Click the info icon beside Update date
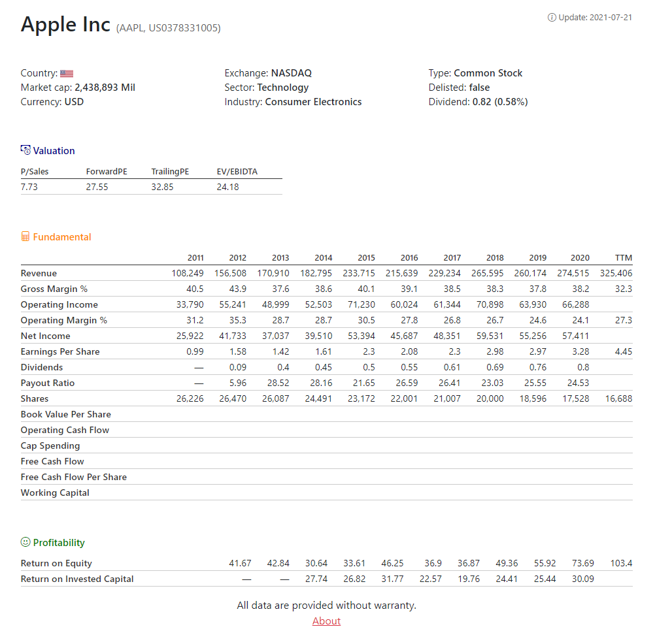The image size is (672, 631). [552, 17]
